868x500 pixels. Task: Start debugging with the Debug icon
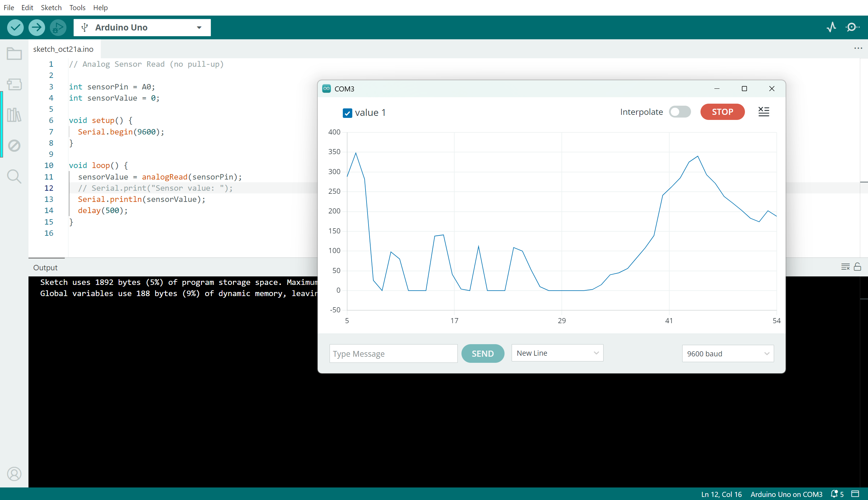[58, 27]
